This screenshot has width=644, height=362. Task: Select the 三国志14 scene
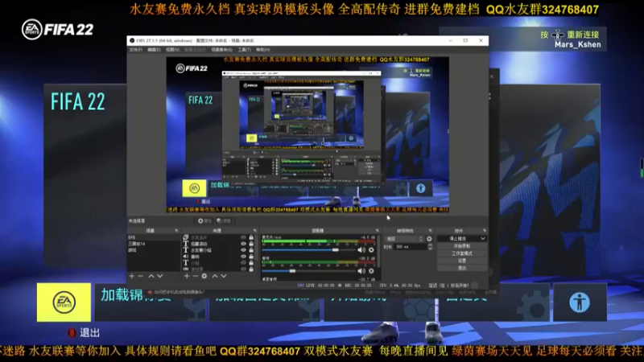(x=153, y=244)
